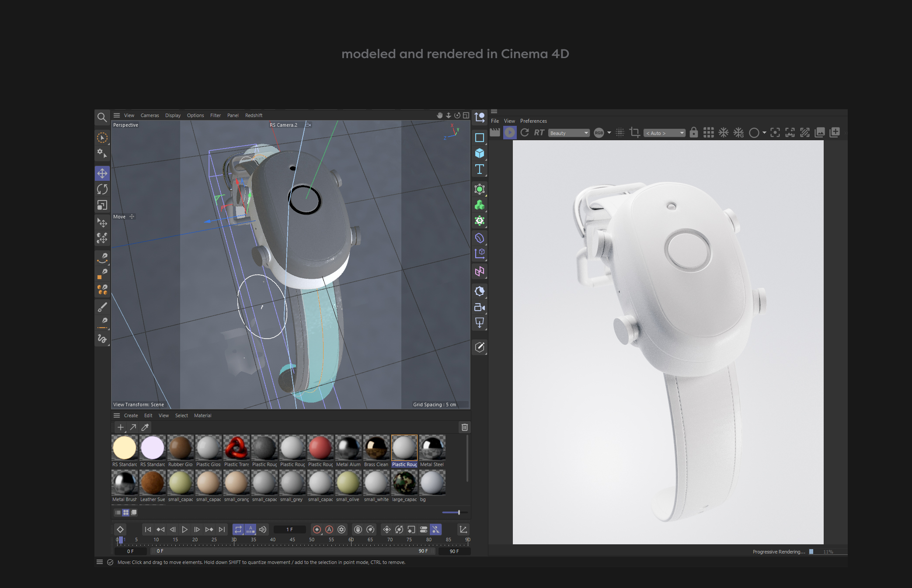
Task: Open File menu in render view
Action: [x=495, y=121]
